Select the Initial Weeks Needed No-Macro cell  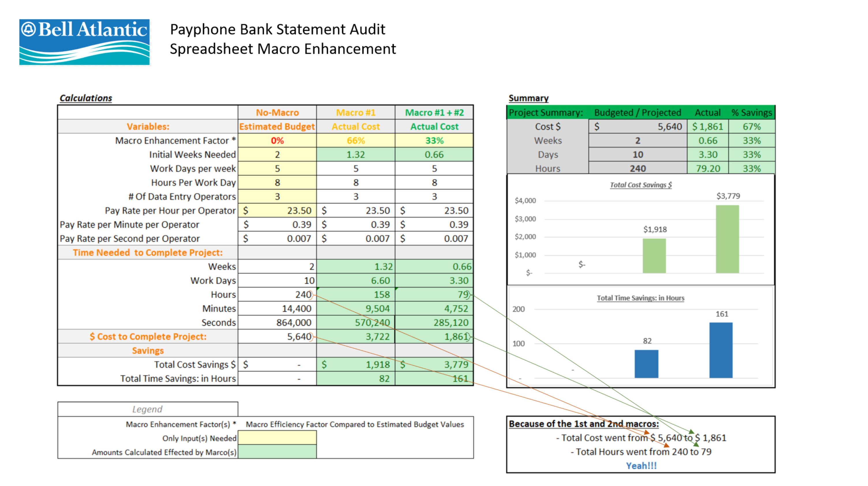coord(277,155)
